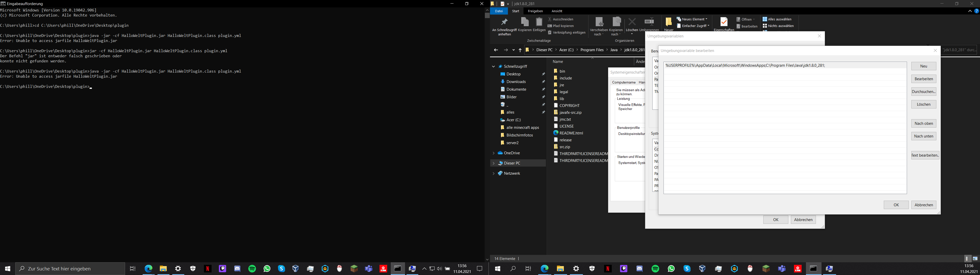Click Alles auswählen in the ribbon
The height and width of the screenshot is (275, 980).
click(777, 19)
